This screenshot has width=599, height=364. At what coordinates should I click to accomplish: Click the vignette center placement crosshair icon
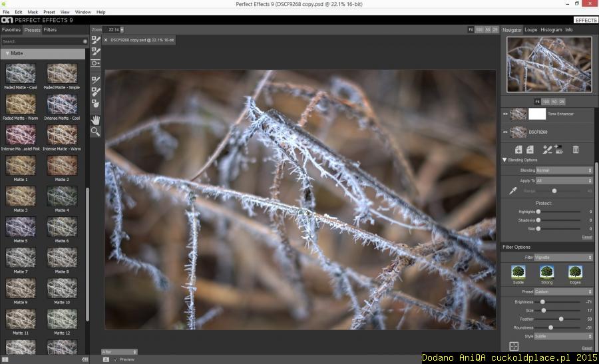coord(514,346)
